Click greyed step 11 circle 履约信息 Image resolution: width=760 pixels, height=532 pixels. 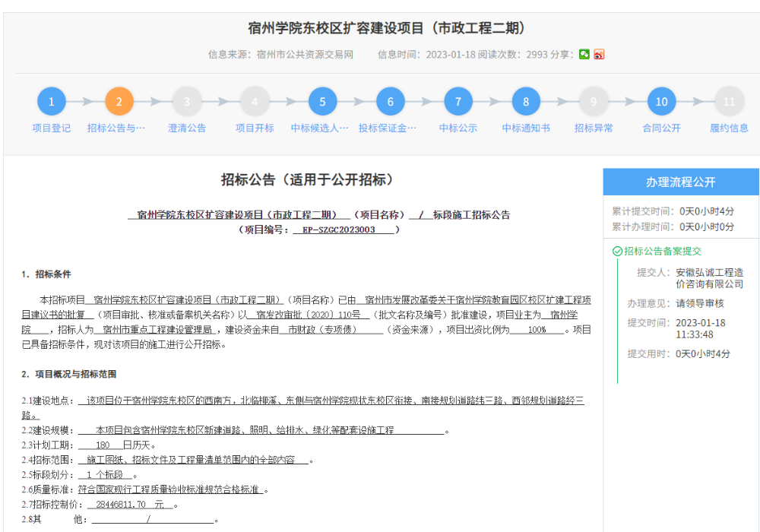[x=730, y=101]
